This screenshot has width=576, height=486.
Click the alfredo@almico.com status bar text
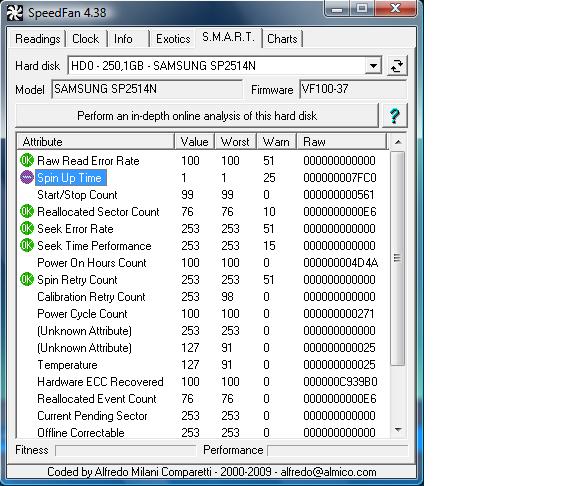click(328, 472)
